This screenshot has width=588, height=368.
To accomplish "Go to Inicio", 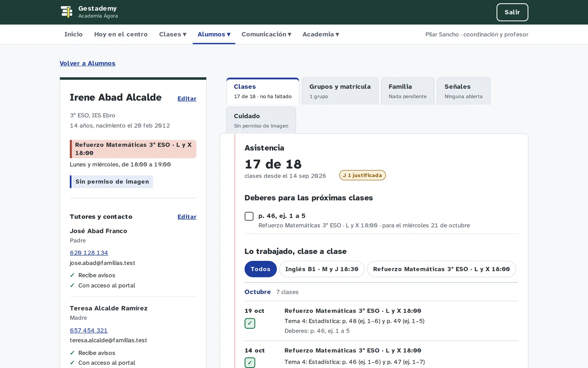I will [73, 34].
